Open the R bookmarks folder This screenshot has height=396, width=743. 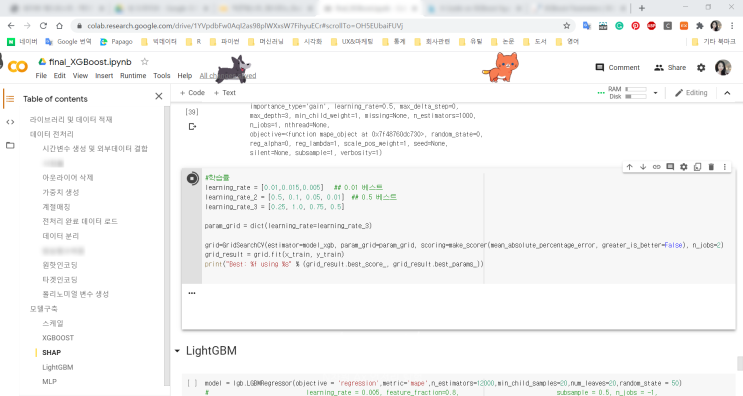pyautogui.click(x=193, y=42)
